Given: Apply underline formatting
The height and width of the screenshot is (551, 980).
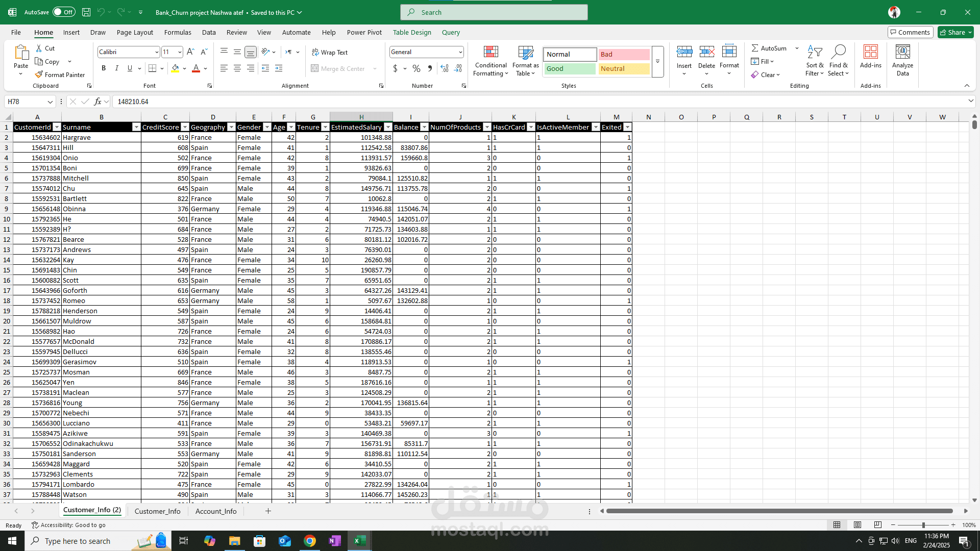Looking at the screenshot, I should [130, 68].
